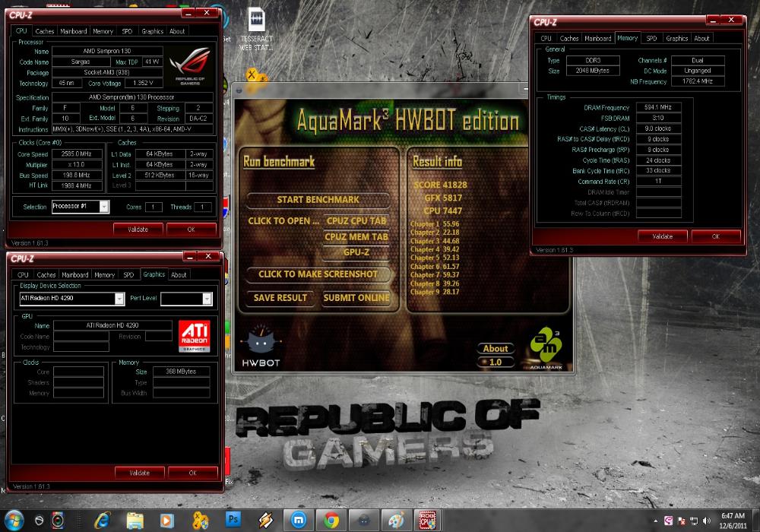Viewport: 760px width, 532px height.
Task: Click OK in the CPU-Z Memory window
Action: click(x=716, y=236)
